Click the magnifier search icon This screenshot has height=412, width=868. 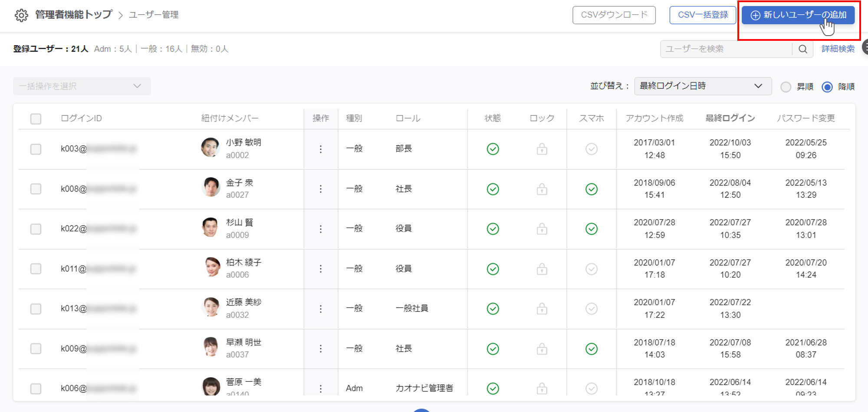(x=803, y=49)
